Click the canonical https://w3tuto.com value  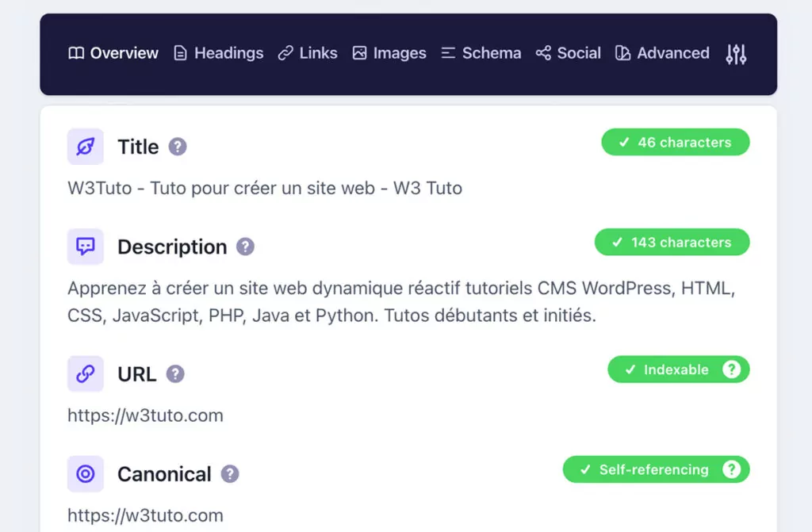click(146, 515)
